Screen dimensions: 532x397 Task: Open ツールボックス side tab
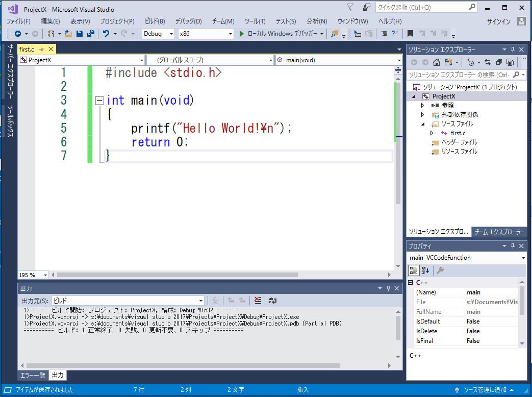11,121
